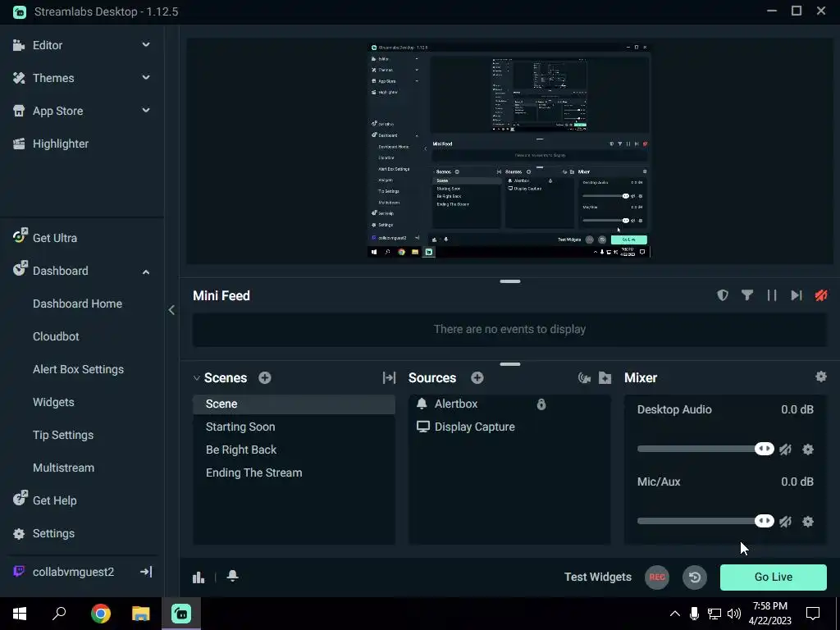Open Tip Settings
Image resolution: width=840 pixels, height=630 pixels.
click(63, 435)
